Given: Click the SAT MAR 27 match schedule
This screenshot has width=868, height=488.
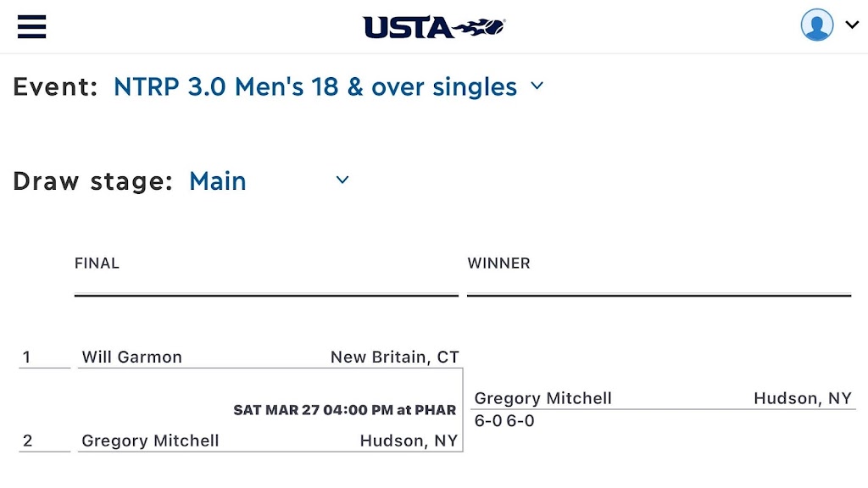Looking at the screenshot, I should [x=344, y=410].
